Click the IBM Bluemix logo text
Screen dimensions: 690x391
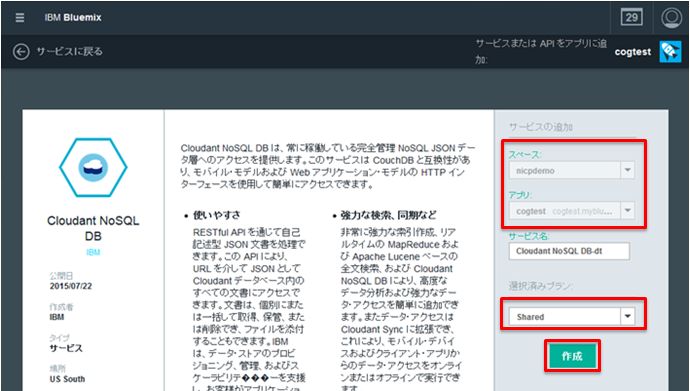(x=73, y=18)
